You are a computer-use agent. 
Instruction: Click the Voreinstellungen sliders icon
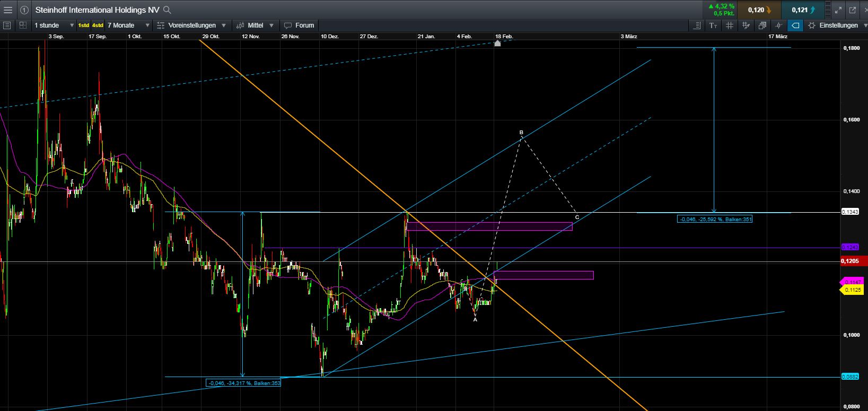[161, 25]
